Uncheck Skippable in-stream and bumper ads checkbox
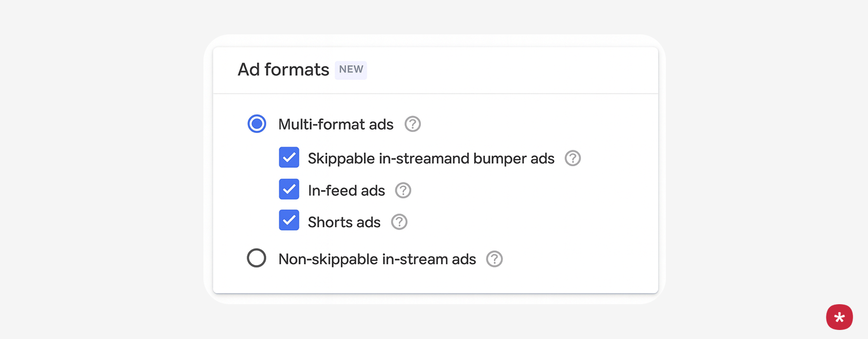The image size is (868, 339). (289, 157)
